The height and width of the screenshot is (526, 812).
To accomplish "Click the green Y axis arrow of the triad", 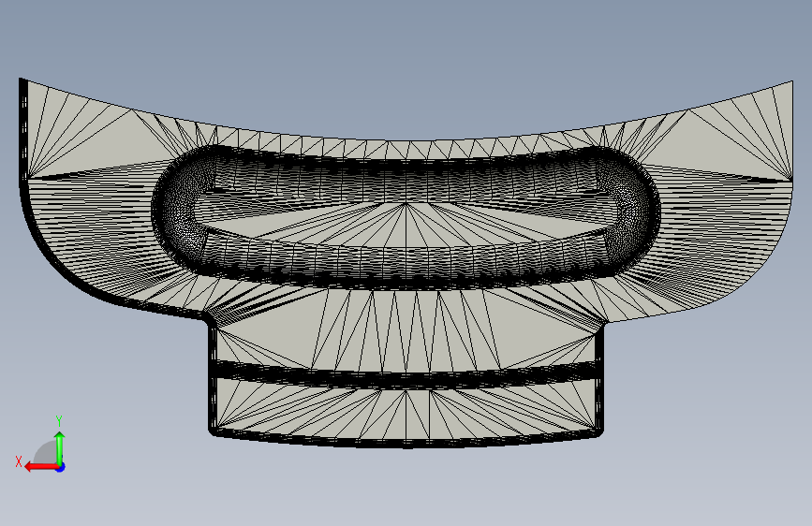I will 60,449.
